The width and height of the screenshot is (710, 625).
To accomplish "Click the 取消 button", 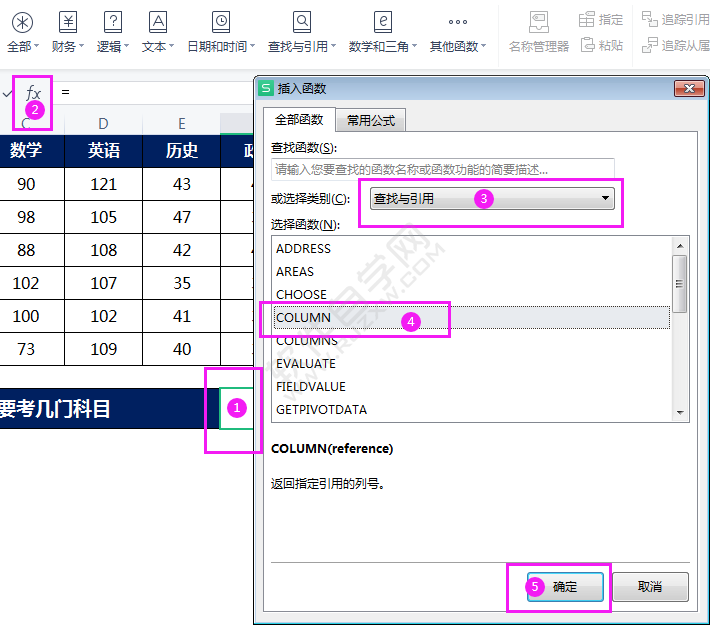I will [x=650, y=587].
